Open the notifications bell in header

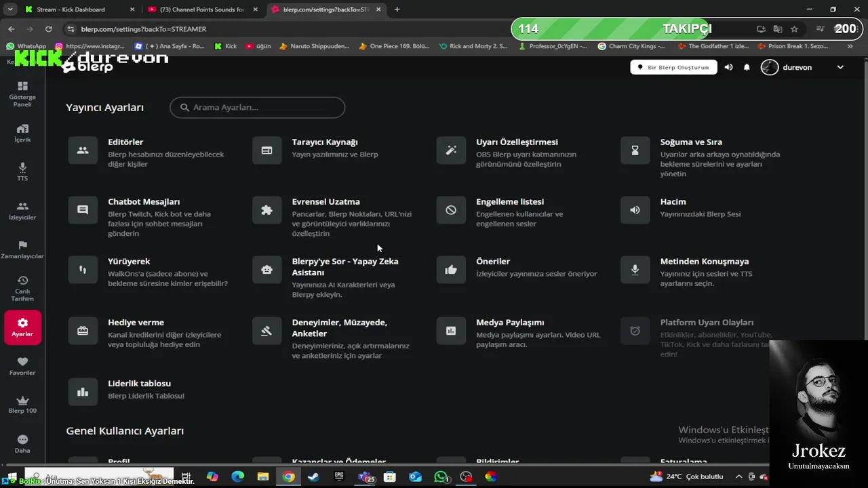pyautogui.click(x=747, y=67)
